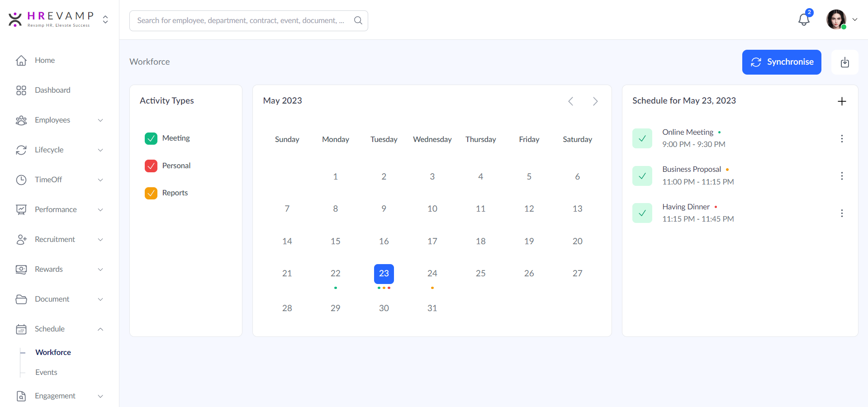Go to Dashboard in the sidebar

[52, 90]
